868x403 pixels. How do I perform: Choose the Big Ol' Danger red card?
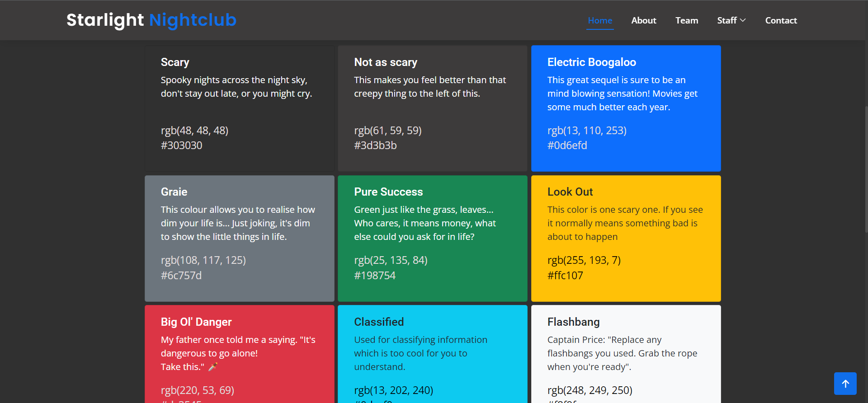coord(239,354)
